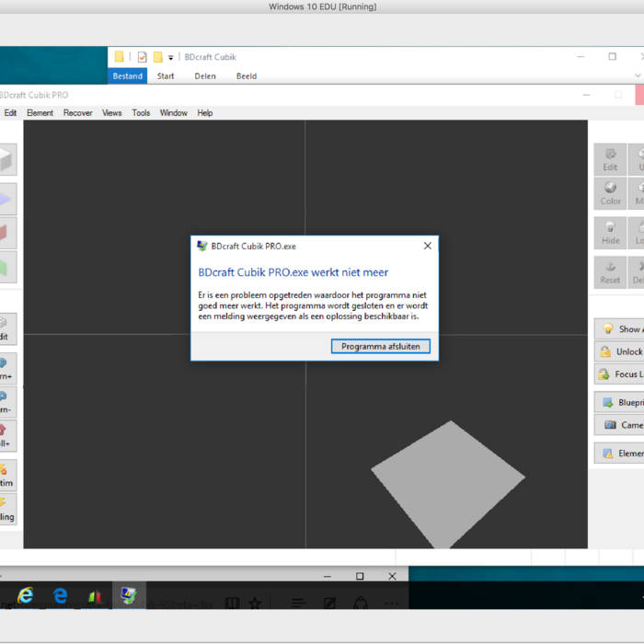Close the BDcraft Cubik PRO.exe error dialog

point(427,246)
